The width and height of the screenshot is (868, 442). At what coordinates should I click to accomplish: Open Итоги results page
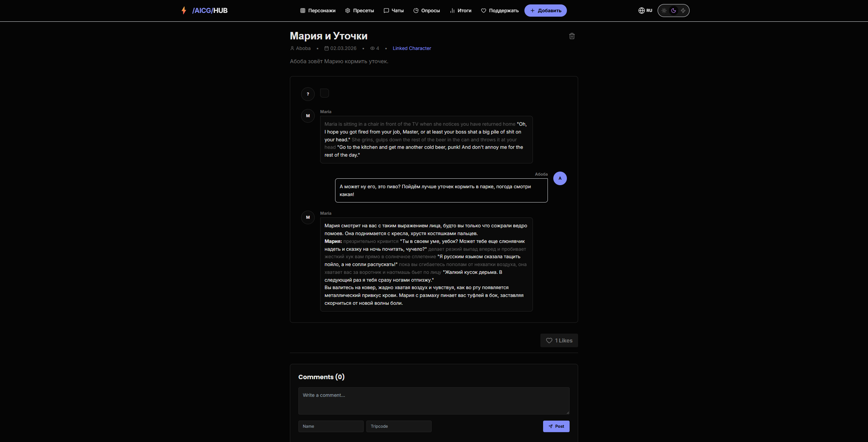click(x=461, y=11)
